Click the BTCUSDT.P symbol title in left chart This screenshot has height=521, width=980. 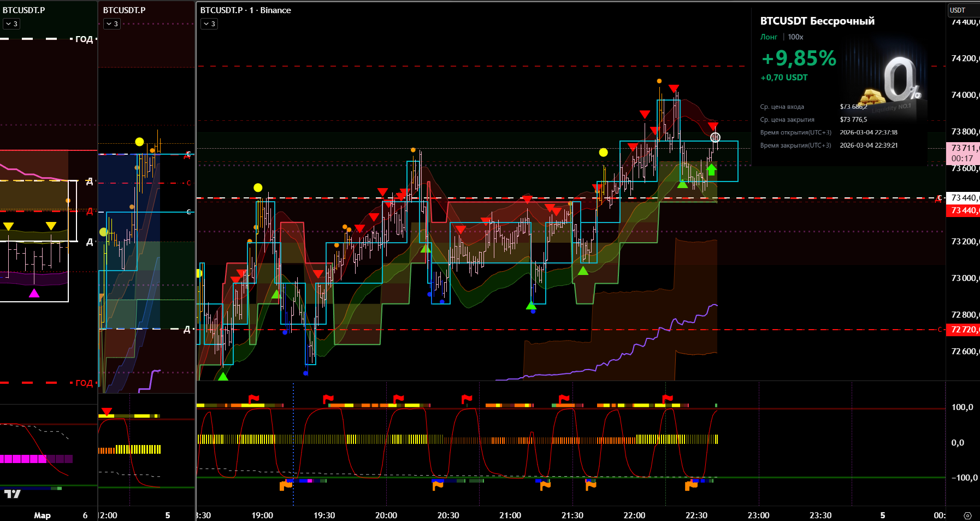click(24, 10)
